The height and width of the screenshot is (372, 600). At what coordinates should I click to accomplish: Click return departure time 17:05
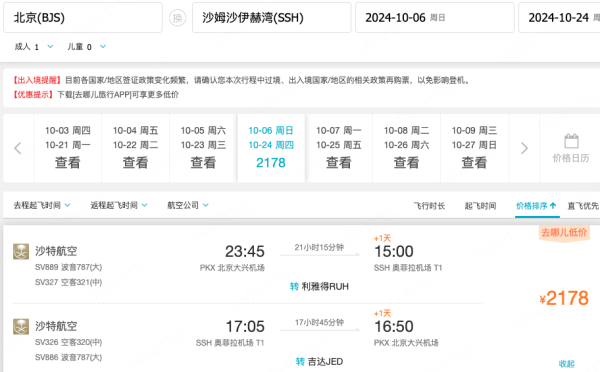click(x=245, y=327)
